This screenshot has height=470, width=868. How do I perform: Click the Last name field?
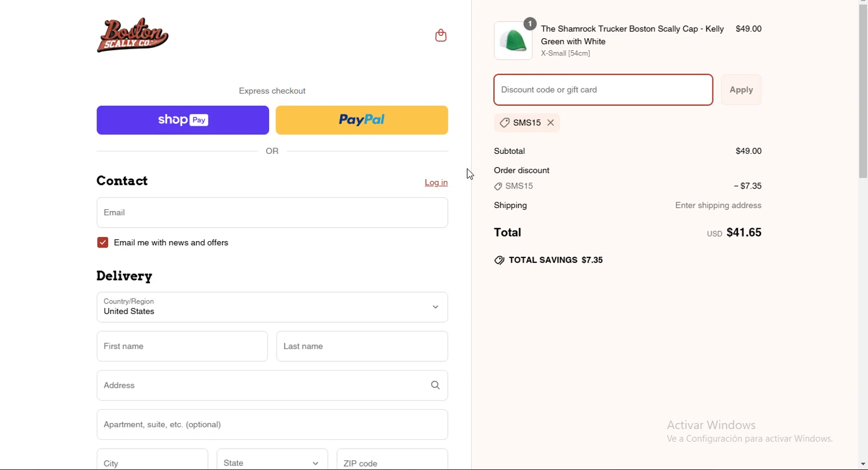[x=362, y=346]
